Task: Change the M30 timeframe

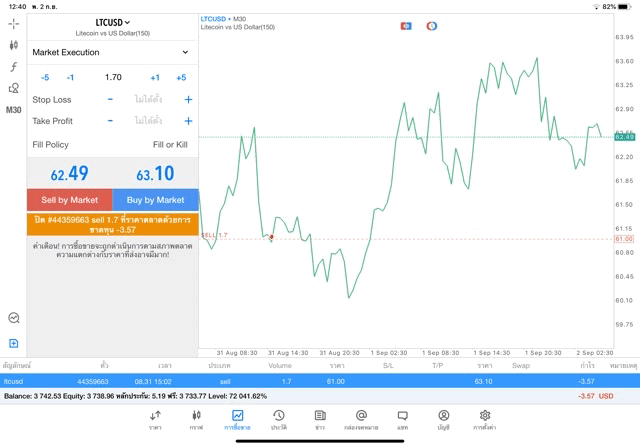Action: click(x=13, y=110)
